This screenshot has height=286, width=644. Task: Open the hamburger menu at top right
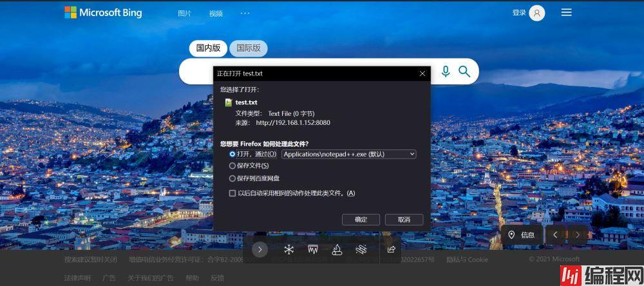click(566, 13)
